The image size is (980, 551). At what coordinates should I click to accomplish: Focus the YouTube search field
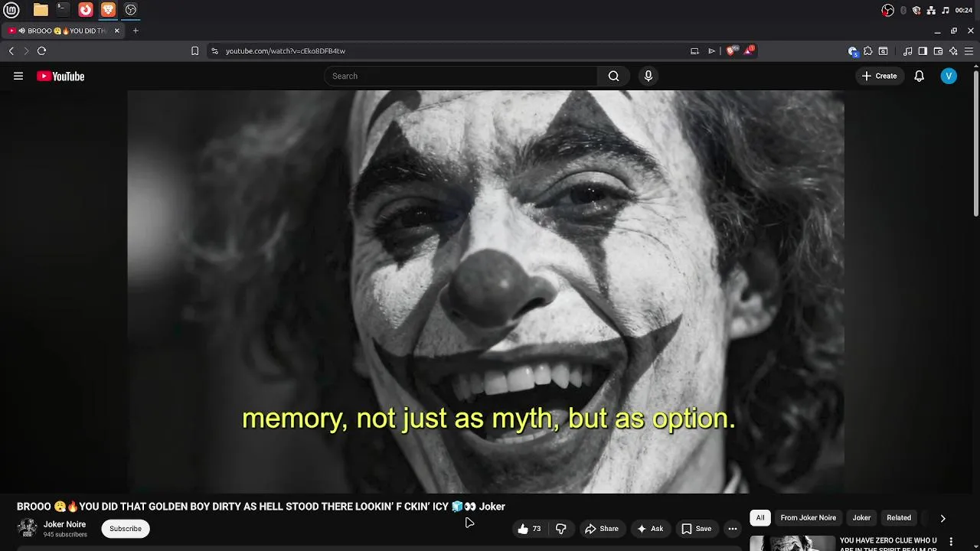(x=461, y=76)
